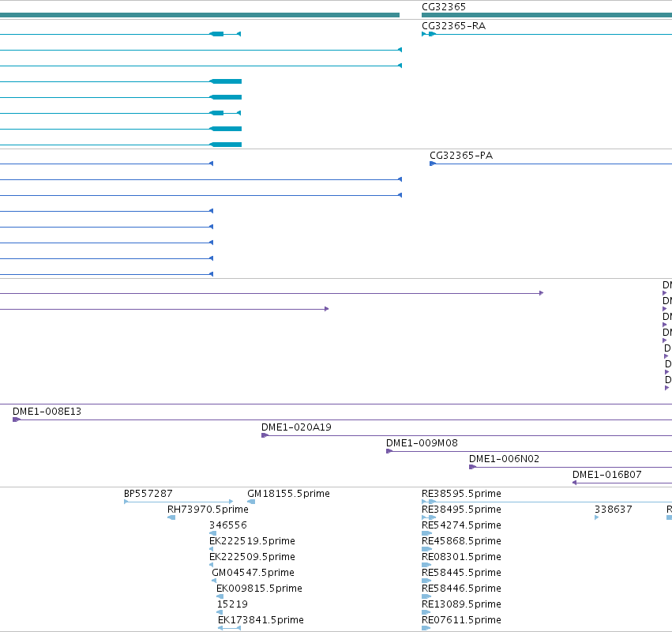Viewport: 672px width, 632px height.
Task: Click the GM18155.5prime EST glyph
Action: pos(251,502)
